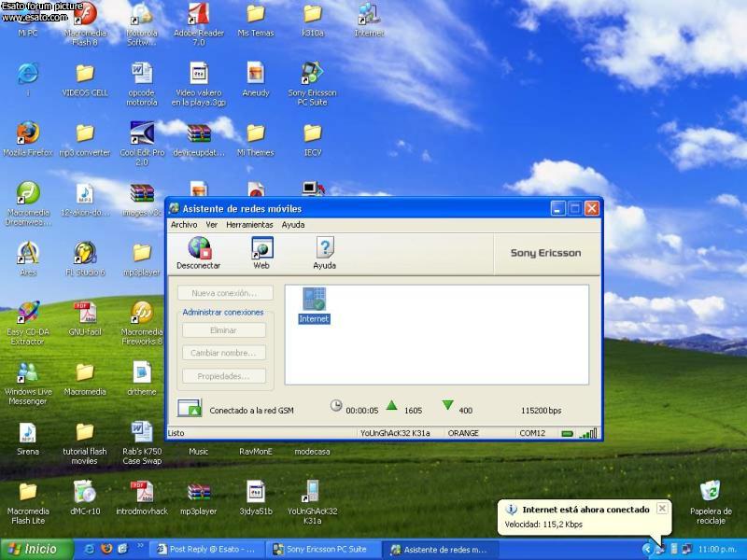Switch to Sony Ericsson PC Suite taskbar item
747x560 pixels.
coord(323,549)
